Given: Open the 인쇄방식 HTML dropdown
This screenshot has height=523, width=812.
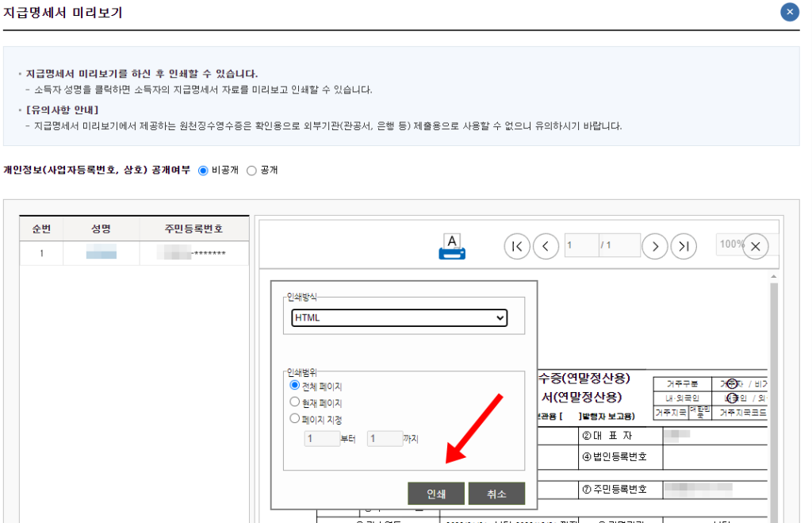Looking at the screenshot, I should pyautogui.click(x=400, y=317).
